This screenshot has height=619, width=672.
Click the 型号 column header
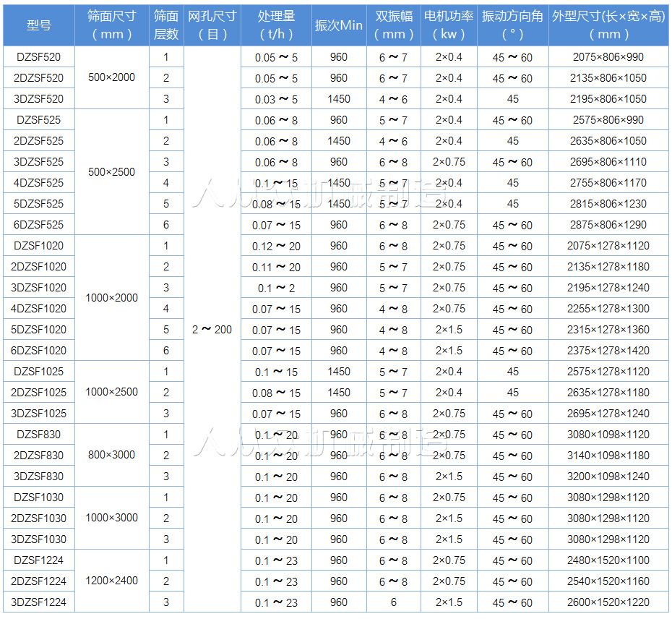(x=38, y=25)
